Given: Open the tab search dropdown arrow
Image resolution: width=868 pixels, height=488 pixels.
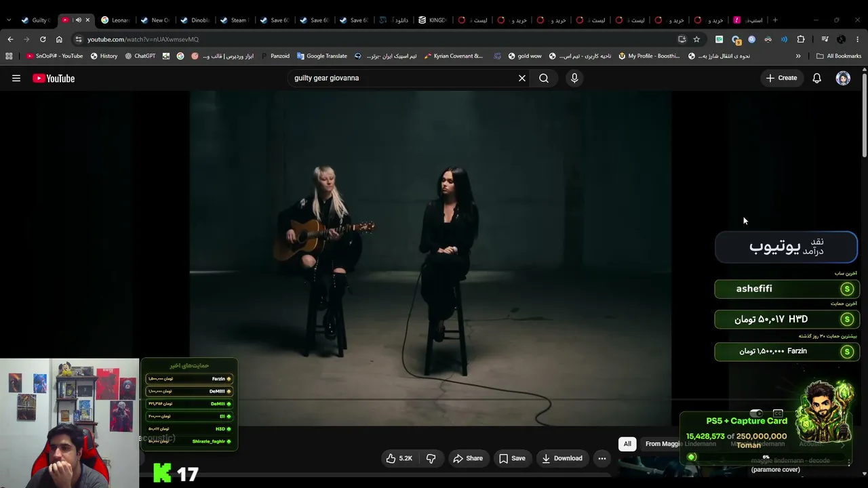Looking at the screenshot, I should pyautogui.click(x=9, y=20).
